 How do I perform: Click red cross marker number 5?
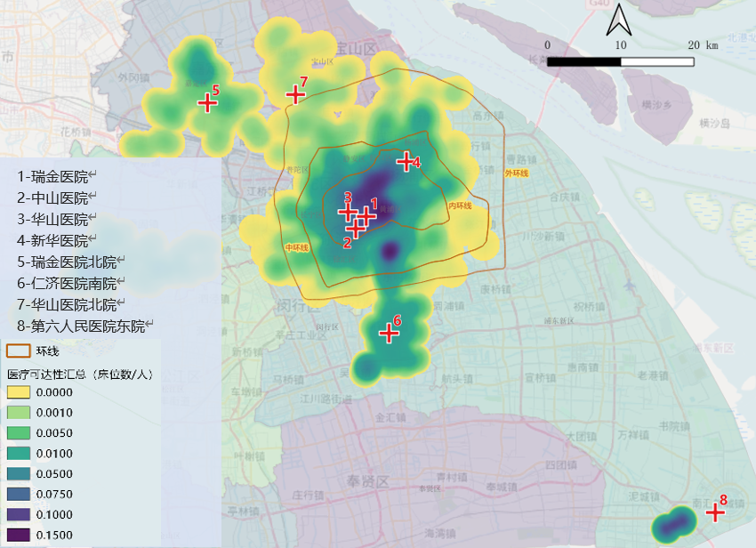(207, 103)
